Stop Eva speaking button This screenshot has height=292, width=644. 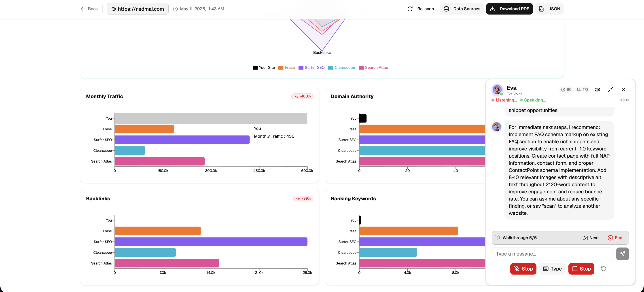point(581,269)
